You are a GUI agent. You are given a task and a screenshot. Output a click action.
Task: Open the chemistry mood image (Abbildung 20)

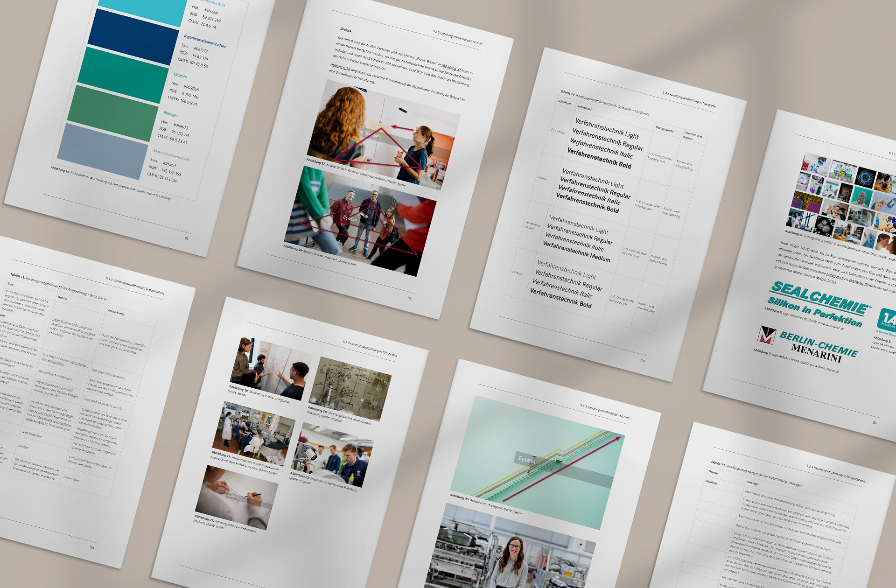click(x=351, y=389)
